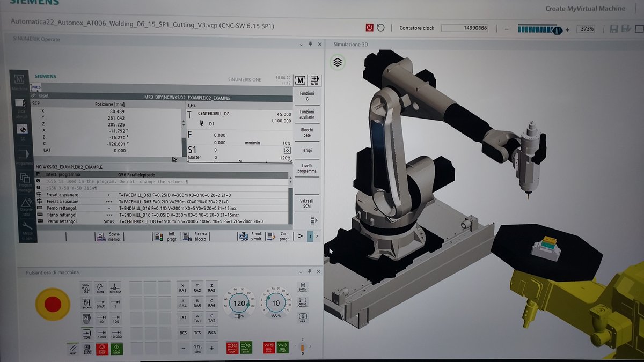This screenshot has height=362, width=644.
Task: Push the red emergency stop button
Action: pyautogui.click(x=52, y=304)
